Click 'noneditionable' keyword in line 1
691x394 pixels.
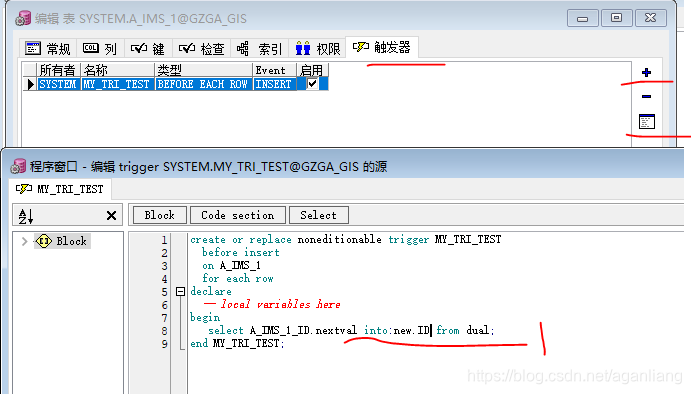(x=339, y=239)
